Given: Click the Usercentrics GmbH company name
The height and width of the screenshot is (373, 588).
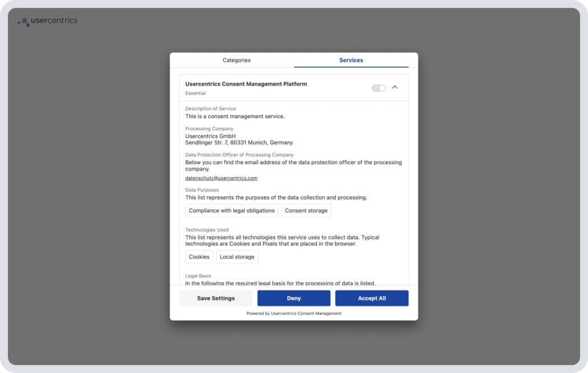Looking at the screenshot, I should [x=211, y=136].
